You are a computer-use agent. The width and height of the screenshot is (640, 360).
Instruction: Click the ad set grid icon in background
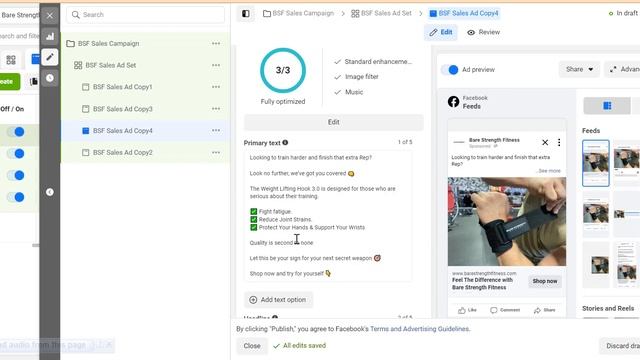click(11, 60)
